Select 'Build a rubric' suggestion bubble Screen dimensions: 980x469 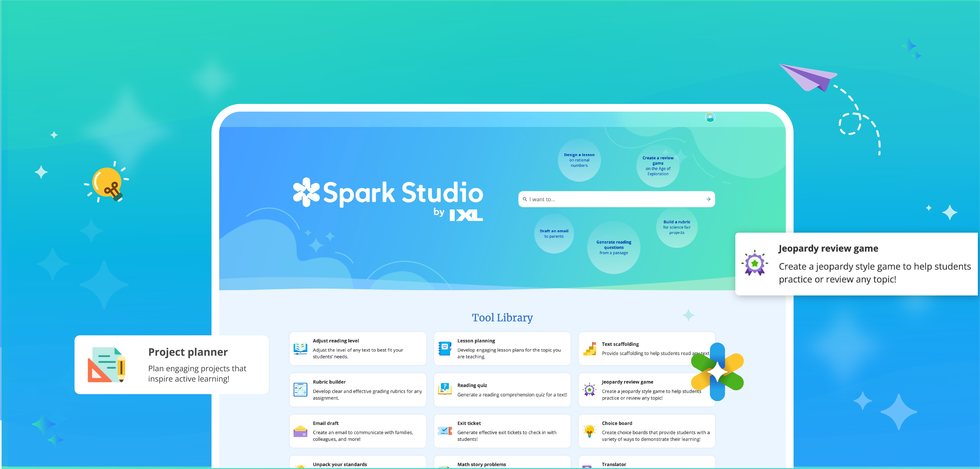click(x=677, y=227)
